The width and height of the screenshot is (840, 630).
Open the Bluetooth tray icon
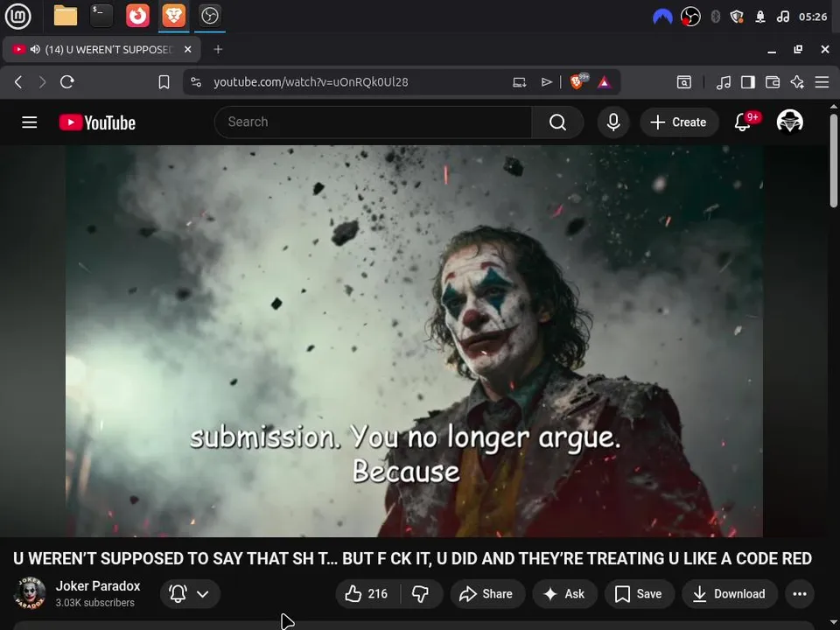pyautogui.click(x=715, y=17)
